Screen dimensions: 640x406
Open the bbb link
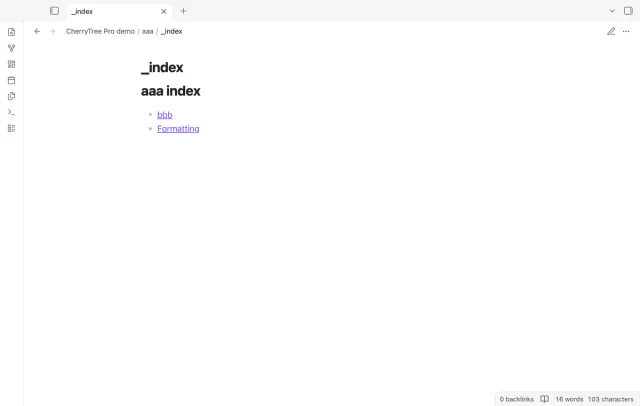click(x=165, y=115)
